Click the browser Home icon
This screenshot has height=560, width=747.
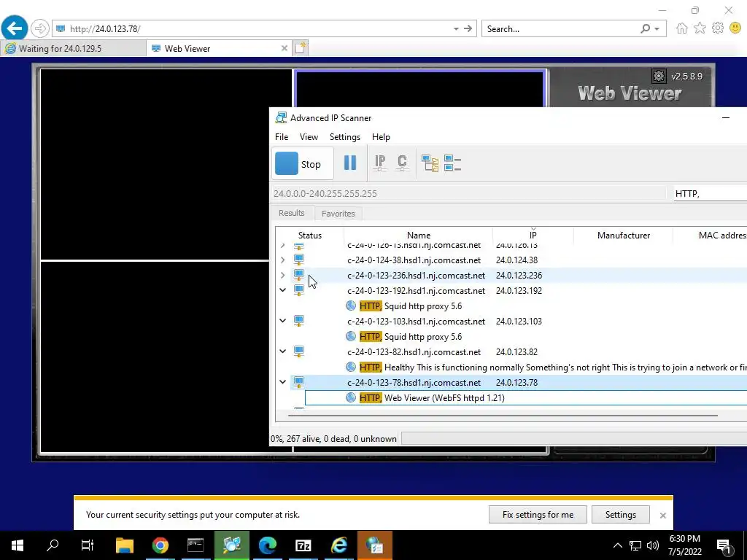[x=682, y=28]
